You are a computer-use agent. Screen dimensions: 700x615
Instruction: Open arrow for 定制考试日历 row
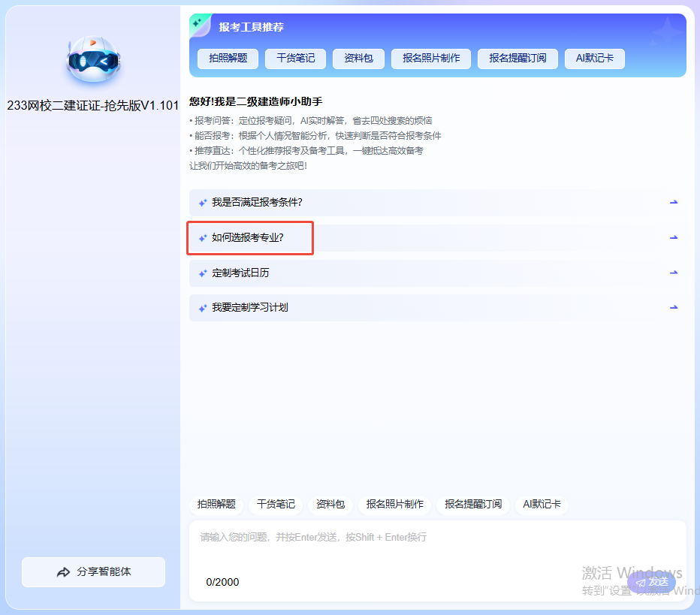click(x=674, y=273)
